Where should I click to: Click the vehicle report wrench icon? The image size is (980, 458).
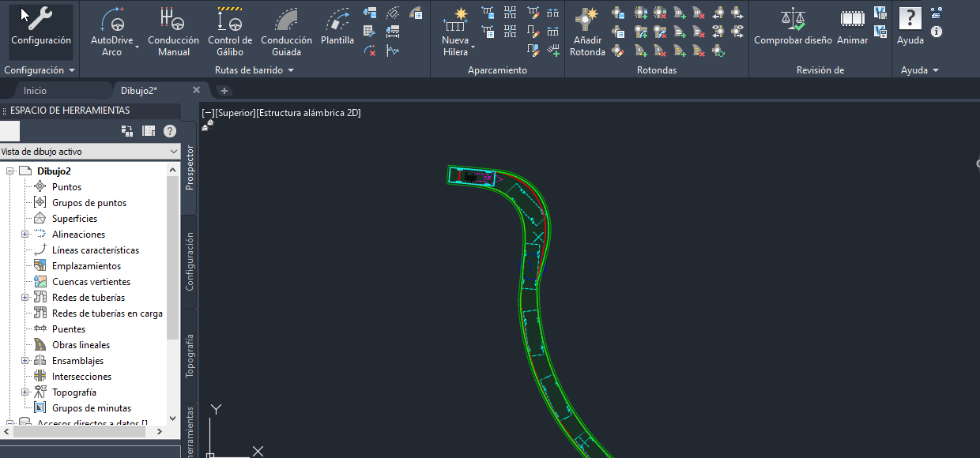[x=369, y=32]
